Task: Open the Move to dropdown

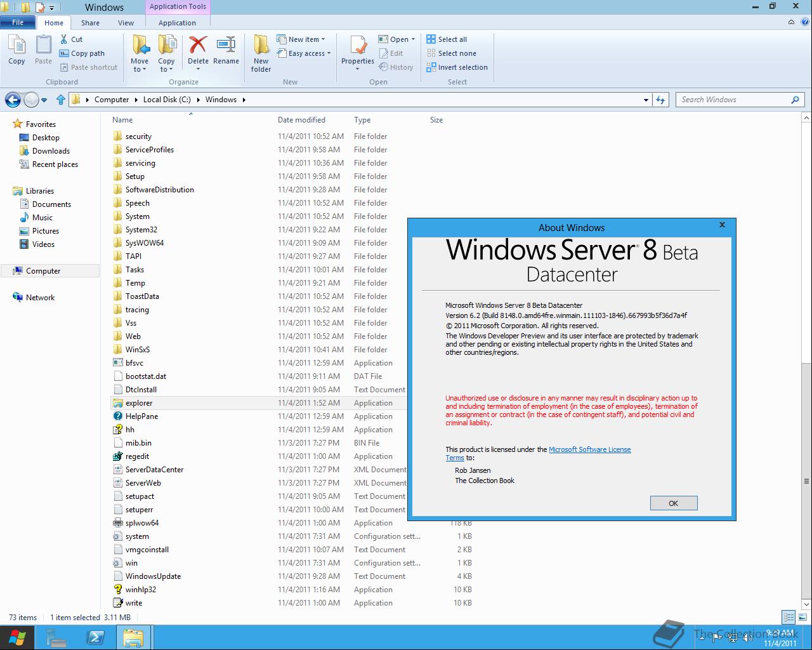Action: tap(140, 65)
